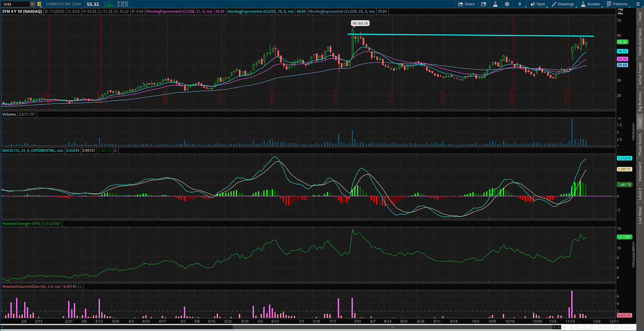Click the 55.32 last price in header
The image size is (644, 331).
[92, 4]
